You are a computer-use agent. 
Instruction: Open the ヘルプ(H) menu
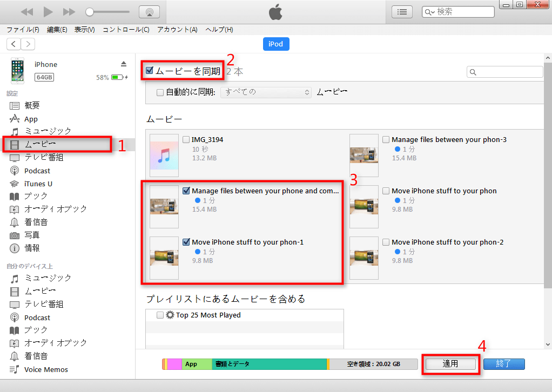[x=219, y=30]
